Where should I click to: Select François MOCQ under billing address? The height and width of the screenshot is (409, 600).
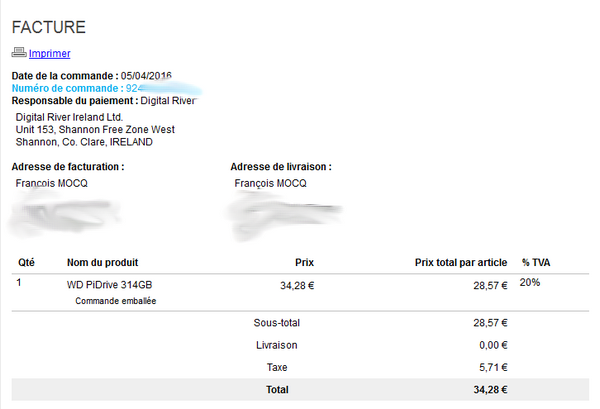coord(52,184)
